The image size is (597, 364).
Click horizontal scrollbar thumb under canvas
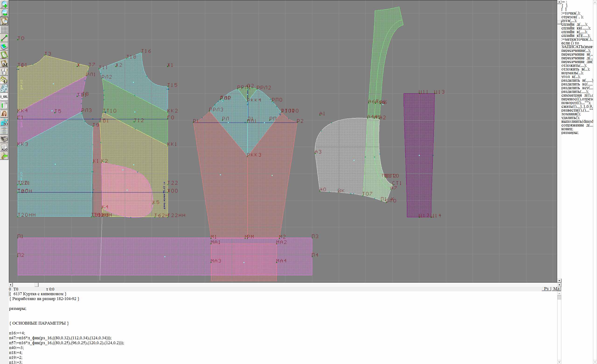36,285
